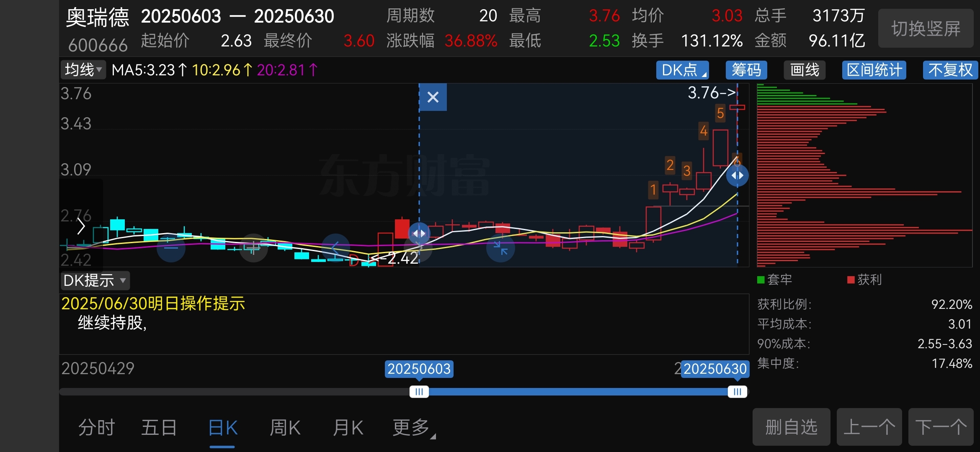The image size is (980, 452).
Task: Click the green 套牢 legend swatch
Action: coord(761,280)
